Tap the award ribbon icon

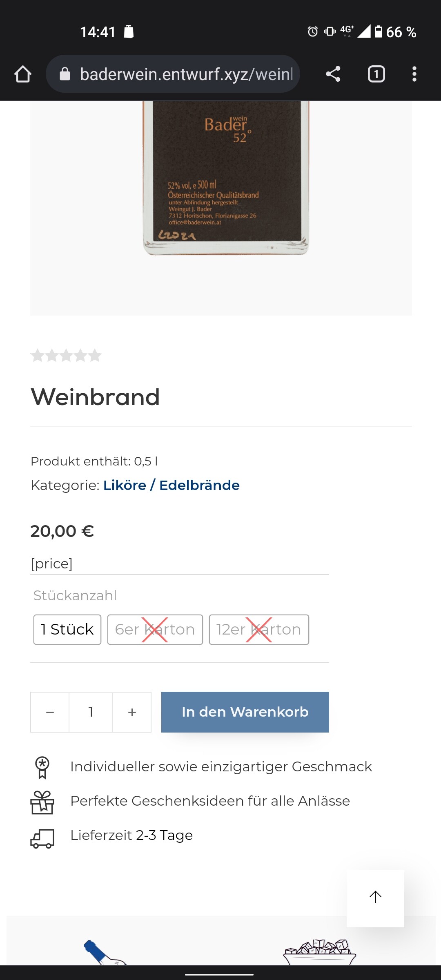point(42,768)
